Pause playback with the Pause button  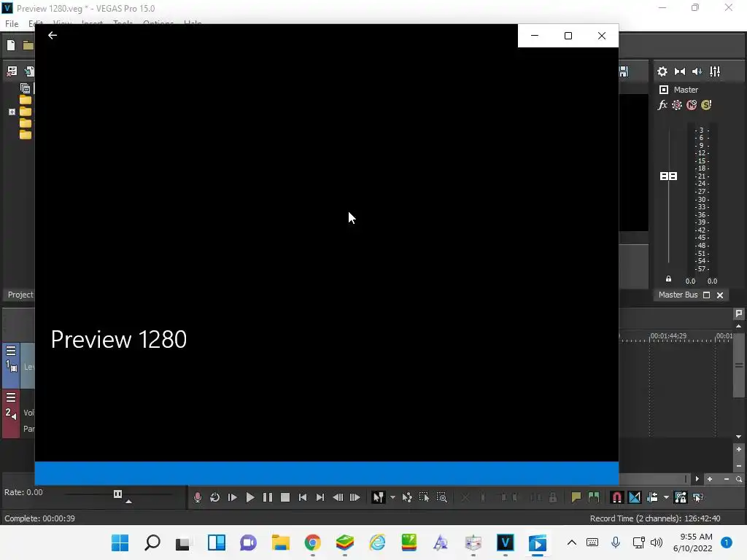click(x=268, y=497)
